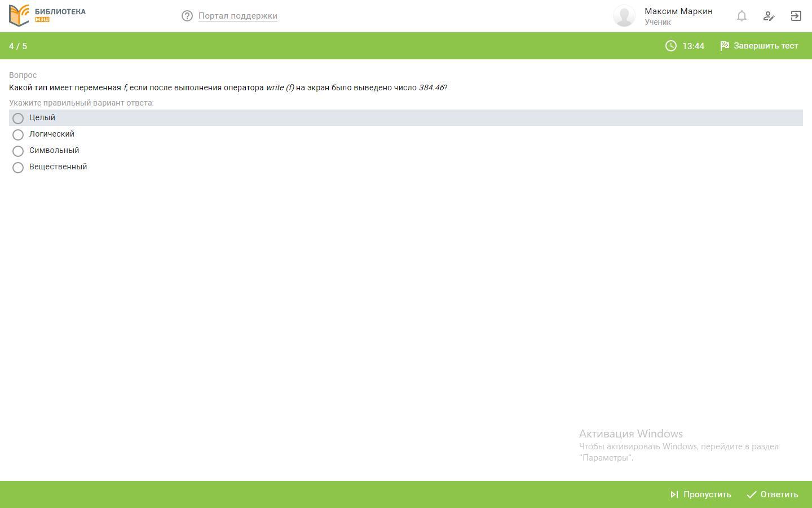Open Максим Маркин profile name

(x=678, y=11)
